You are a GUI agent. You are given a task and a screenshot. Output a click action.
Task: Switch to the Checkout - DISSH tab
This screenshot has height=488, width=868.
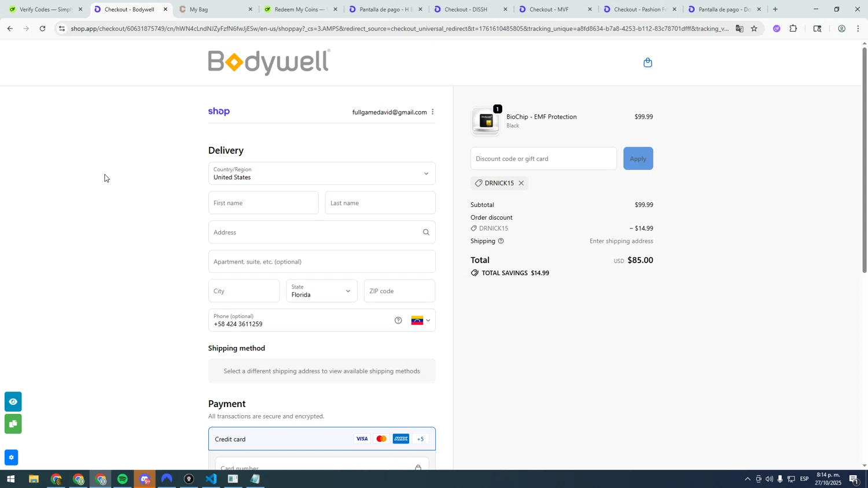click(x=470, y=9)
